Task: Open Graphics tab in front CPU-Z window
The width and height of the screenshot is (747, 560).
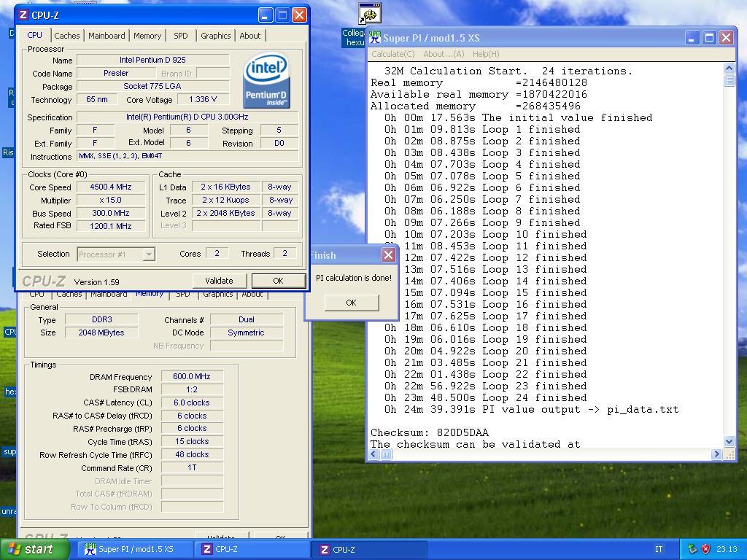Action: coord(215,36)
